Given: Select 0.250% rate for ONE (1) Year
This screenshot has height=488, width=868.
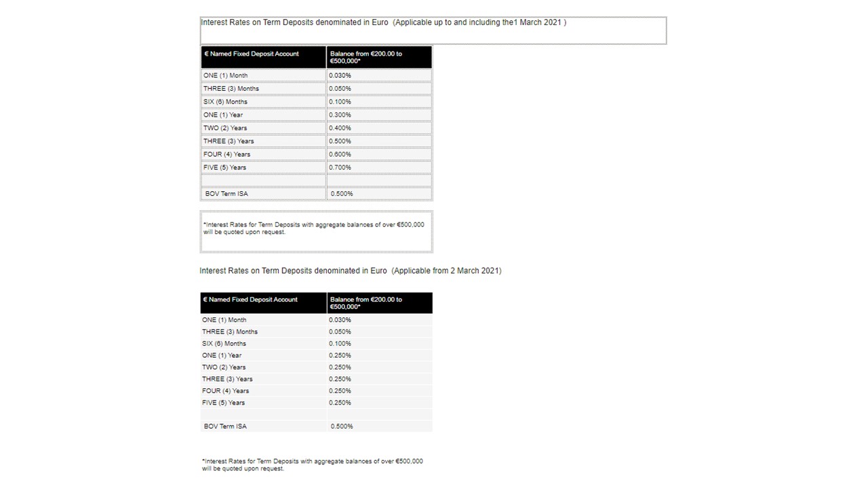Looking at the screenshot, I should 340,355.
